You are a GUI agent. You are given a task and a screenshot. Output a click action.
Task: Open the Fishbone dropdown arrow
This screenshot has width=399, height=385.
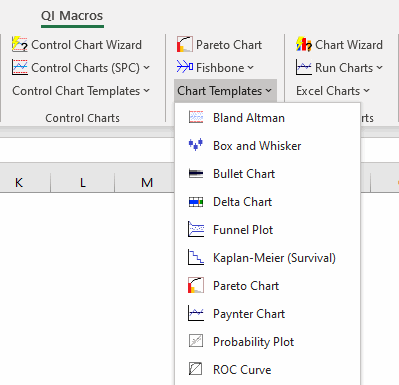click(x=251, y=68)
